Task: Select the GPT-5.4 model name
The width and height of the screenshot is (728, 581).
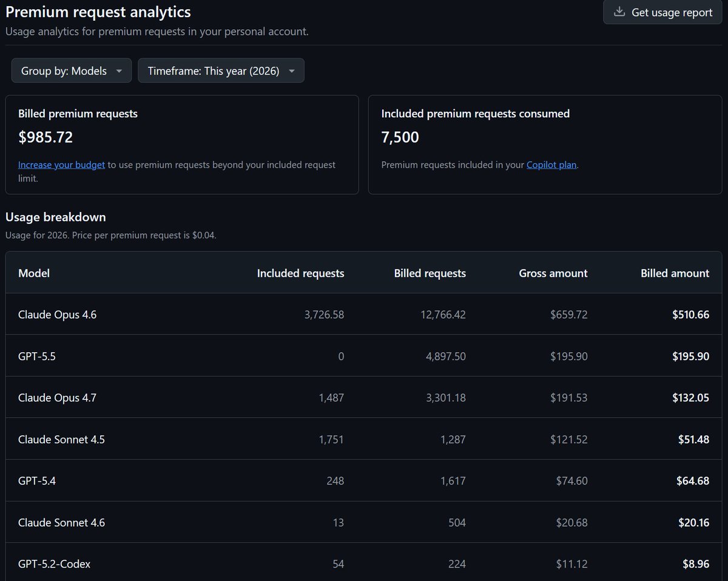Action: click(37, 481)
